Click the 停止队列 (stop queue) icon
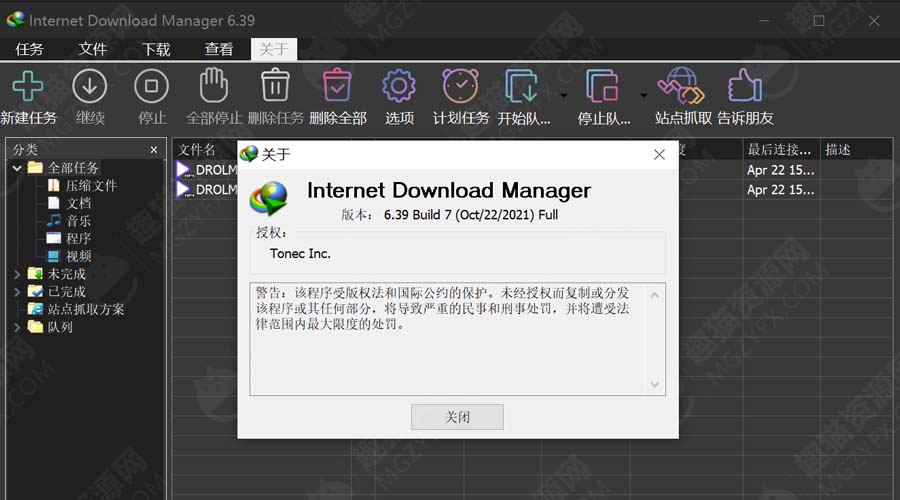This screenshot has width=900, height=500. (x=602, y=86)
